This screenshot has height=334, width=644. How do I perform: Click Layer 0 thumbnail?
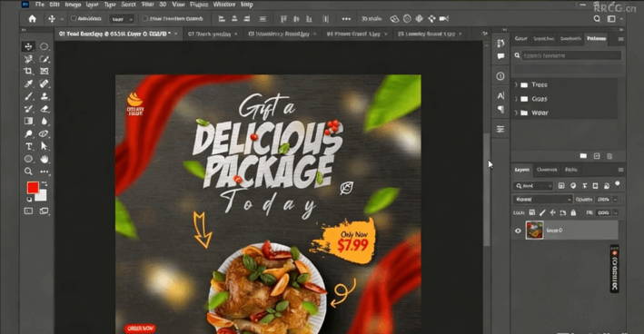(534, 231)
